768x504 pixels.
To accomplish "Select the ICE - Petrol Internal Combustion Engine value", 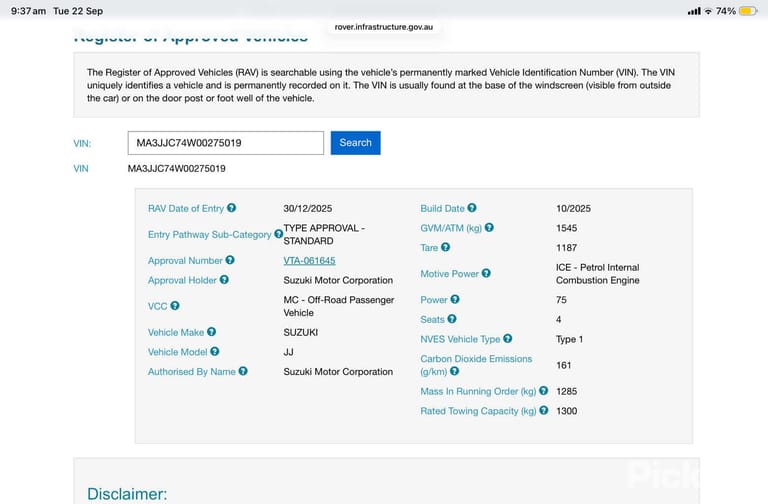I will pyautogui.click(x=598, y=273).
